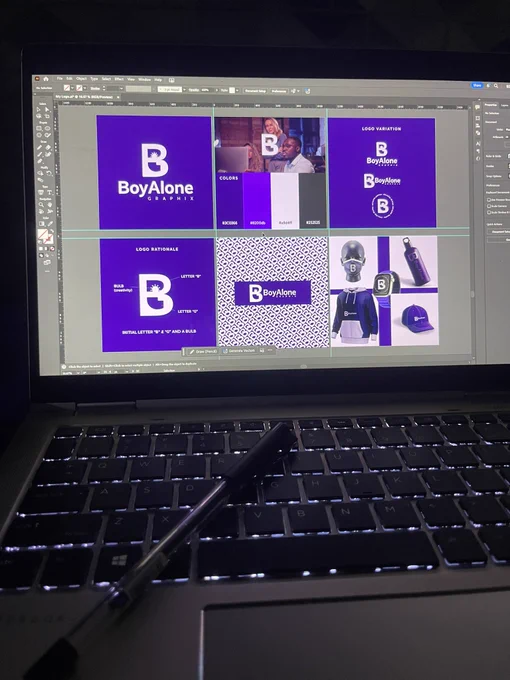This screenshot has width=510, height=680.
Task: Click the Stroke swatch in the toolbar
Action: (49, 239)
